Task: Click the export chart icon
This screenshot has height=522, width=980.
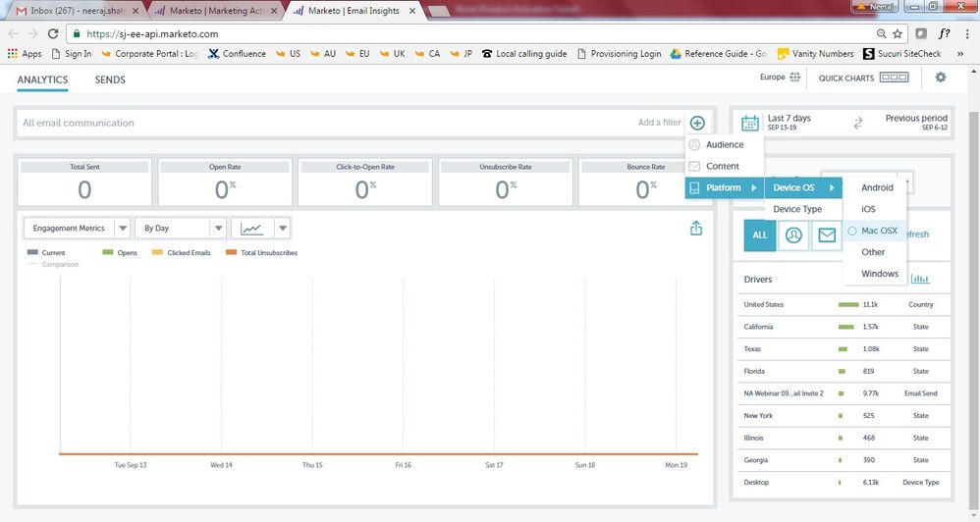Action: [696, 228]
